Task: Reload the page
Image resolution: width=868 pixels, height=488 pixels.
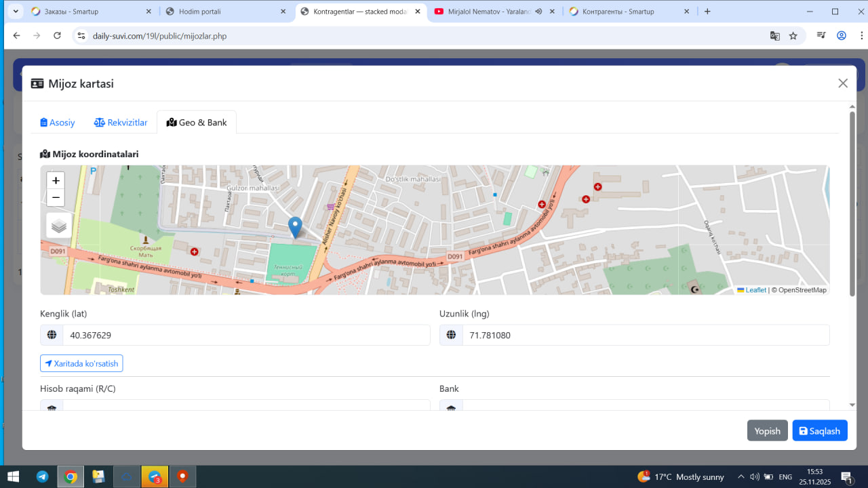Action: point(57,36)
